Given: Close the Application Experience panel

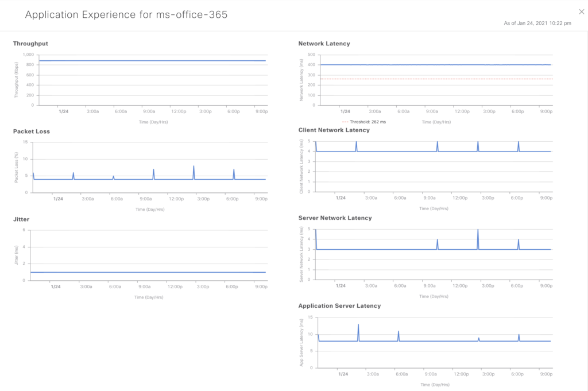Looking at the screenshot, I should coord(581,11).
